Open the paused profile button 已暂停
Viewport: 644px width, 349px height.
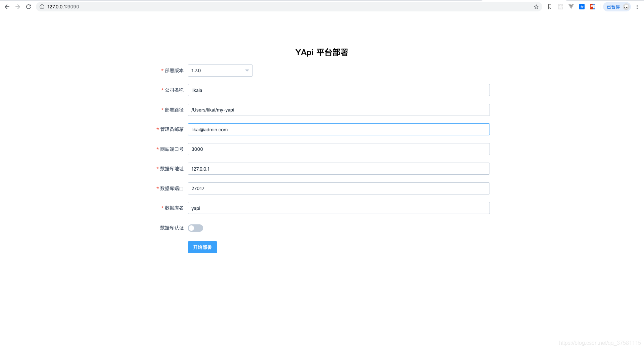pos(617,7)
